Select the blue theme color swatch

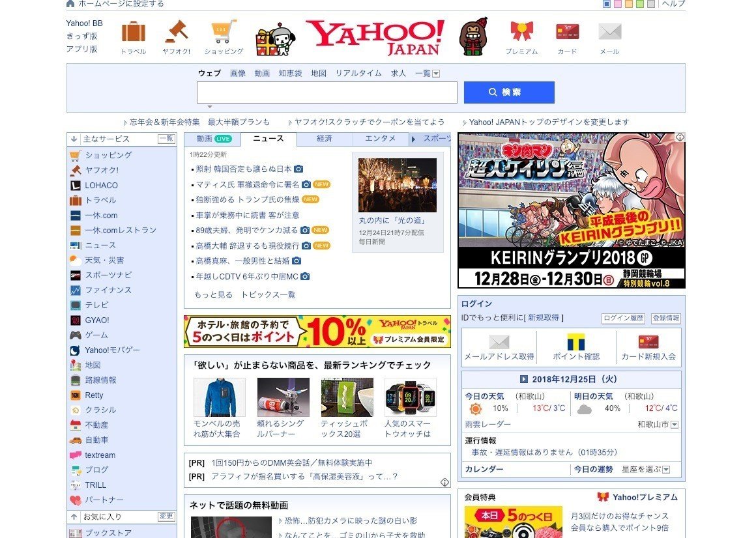click(x=607, y=4)
